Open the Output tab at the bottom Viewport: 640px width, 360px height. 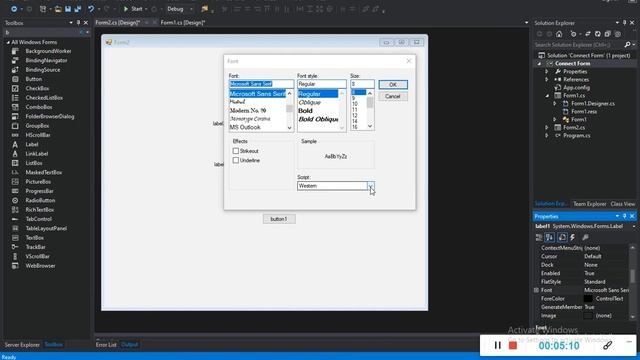pos(129,345)
